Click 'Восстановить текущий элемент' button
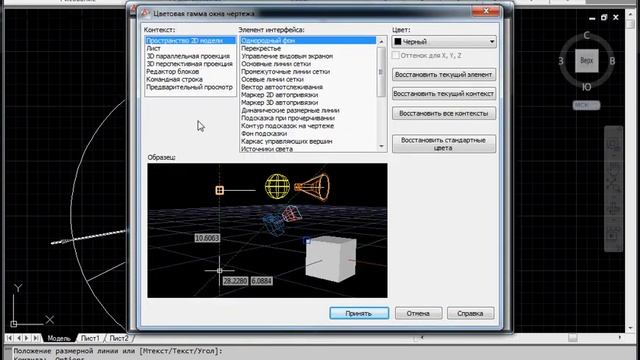This screenshot has height=360, width=640. [x=444, y=75]
